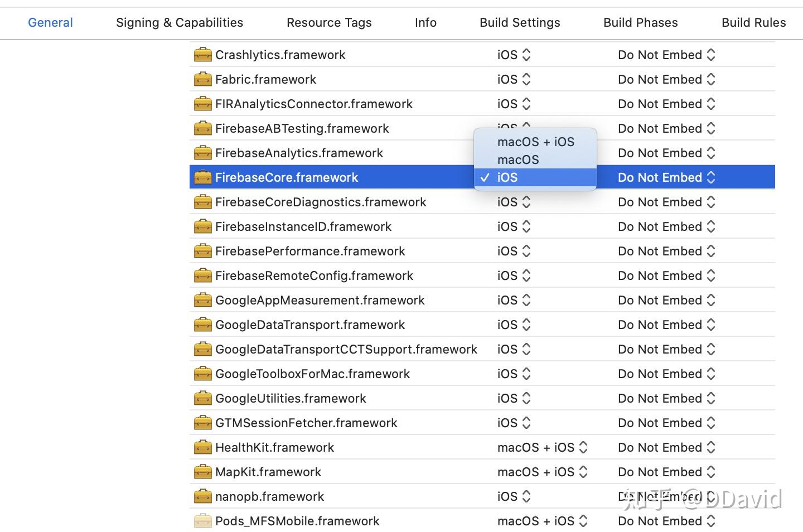This screenshot has height=532, width=803.
Task: Click the GoogleDataTransport.framework toolbox icon
Action: (x=202, y=325)
